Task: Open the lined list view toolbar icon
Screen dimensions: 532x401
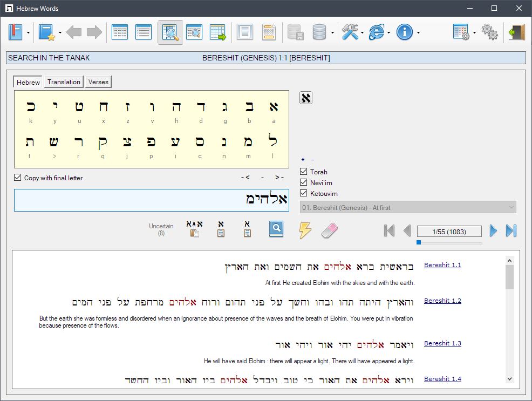Action: pyautogui.click(x=144, y=32)
